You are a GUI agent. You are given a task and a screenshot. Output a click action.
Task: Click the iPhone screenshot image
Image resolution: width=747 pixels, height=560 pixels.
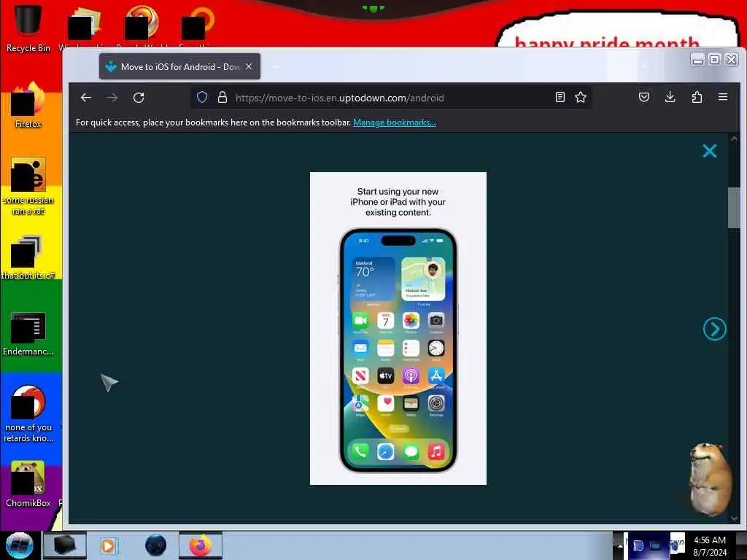pyautogui.click(x=398, y=329)
